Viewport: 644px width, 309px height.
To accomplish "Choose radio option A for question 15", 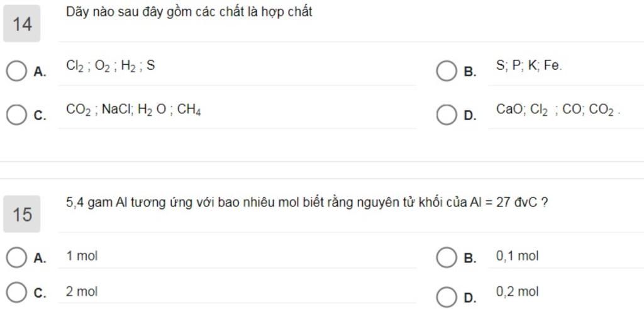I will 16,257.
